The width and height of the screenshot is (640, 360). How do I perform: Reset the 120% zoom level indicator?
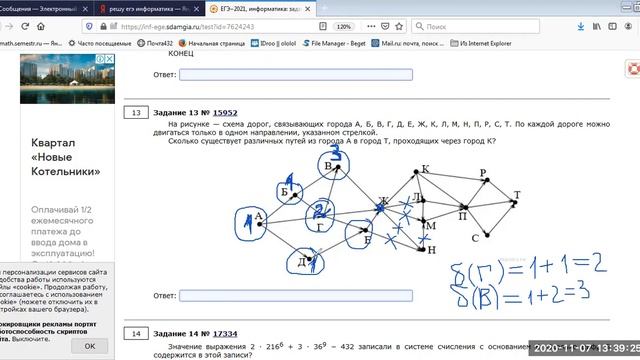[x=344, y=27]
